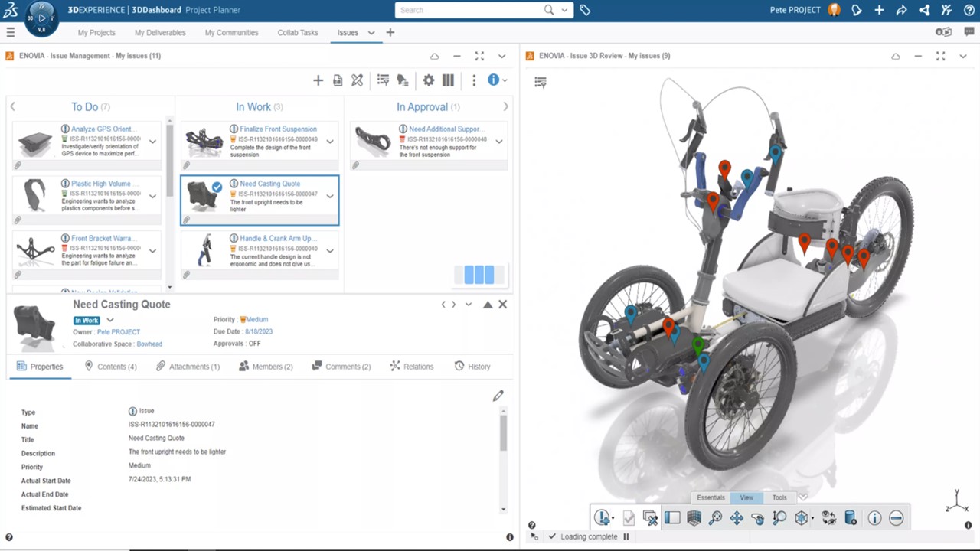Click the zoom magnifier with arrow tool
This screenshot has width=980, height=551.
(779, 518)
